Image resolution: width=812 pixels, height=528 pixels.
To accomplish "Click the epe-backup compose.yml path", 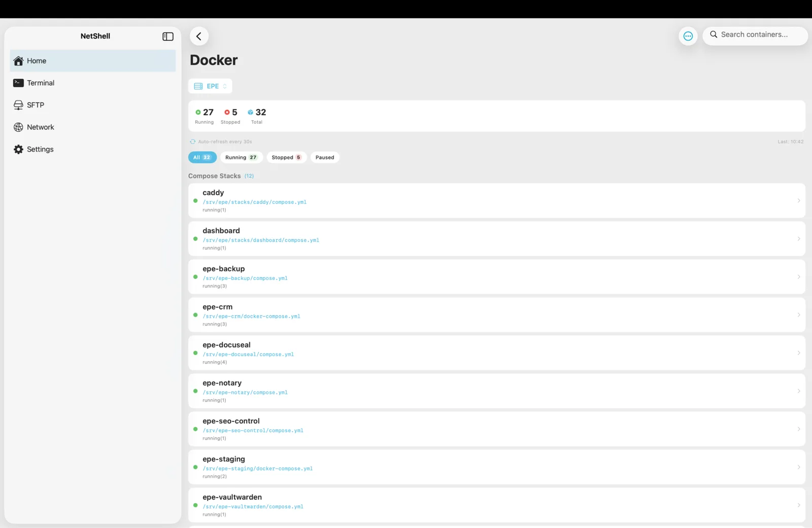I will tap(245, 278).
